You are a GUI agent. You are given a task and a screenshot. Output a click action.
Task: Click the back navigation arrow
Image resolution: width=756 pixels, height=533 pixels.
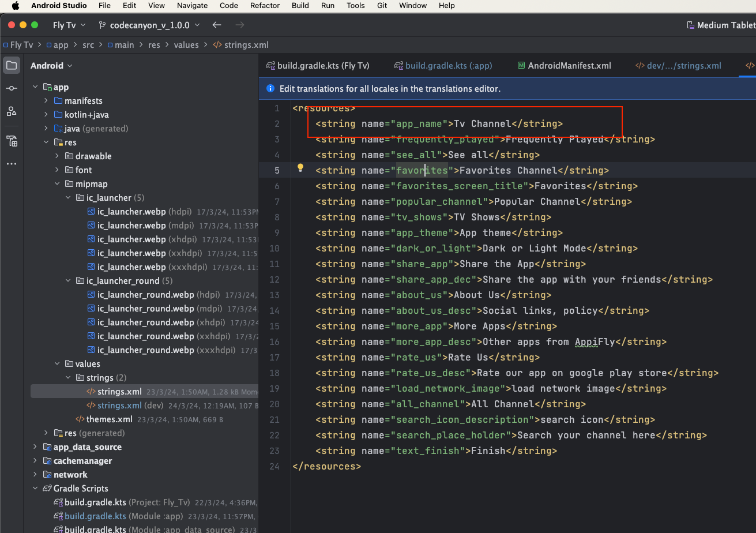(x=217, y=25)
